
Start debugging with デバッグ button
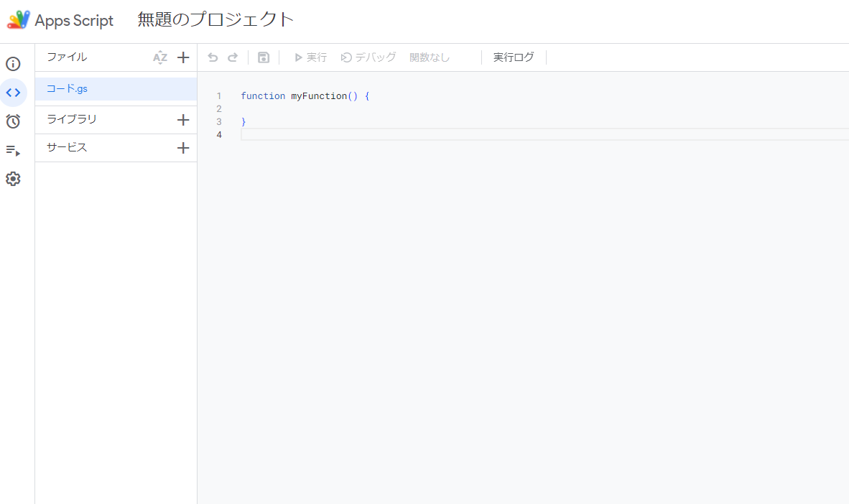coord(368,57)
